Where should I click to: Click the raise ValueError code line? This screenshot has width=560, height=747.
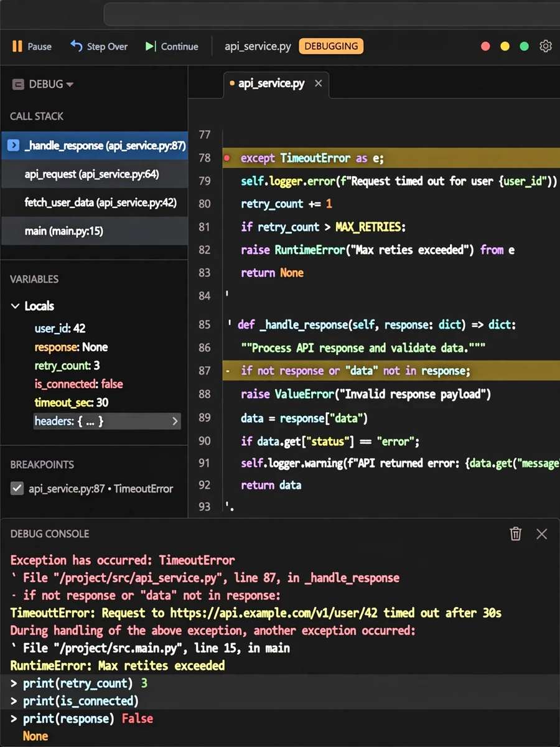point(366,394)
